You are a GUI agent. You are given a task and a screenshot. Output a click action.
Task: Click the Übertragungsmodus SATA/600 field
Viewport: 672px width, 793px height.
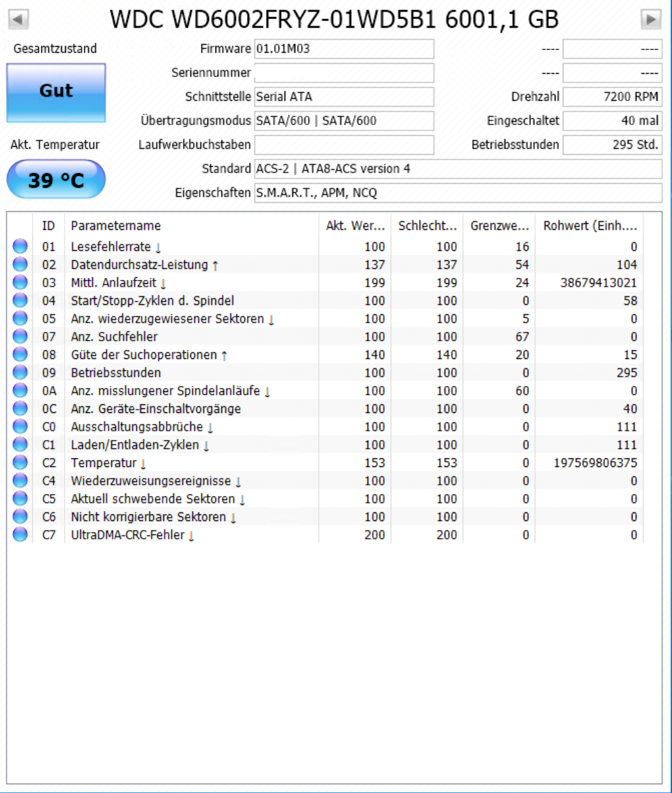click(344, 121)
